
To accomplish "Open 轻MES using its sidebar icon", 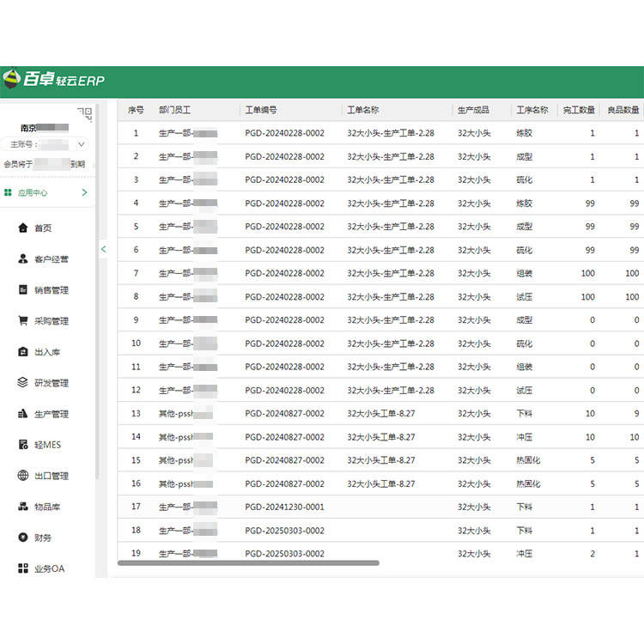I will pyautogui.click(x=23, y=445).
